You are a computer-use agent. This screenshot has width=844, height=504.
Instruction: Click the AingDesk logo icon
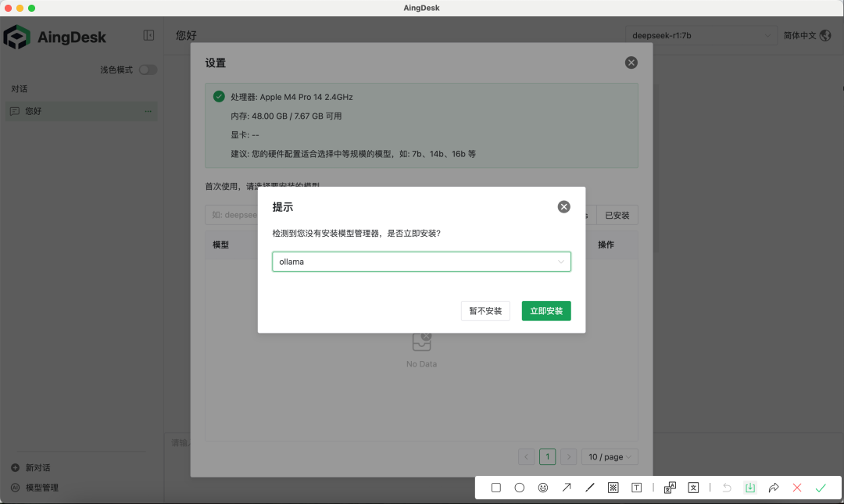[x=16, y=37]
